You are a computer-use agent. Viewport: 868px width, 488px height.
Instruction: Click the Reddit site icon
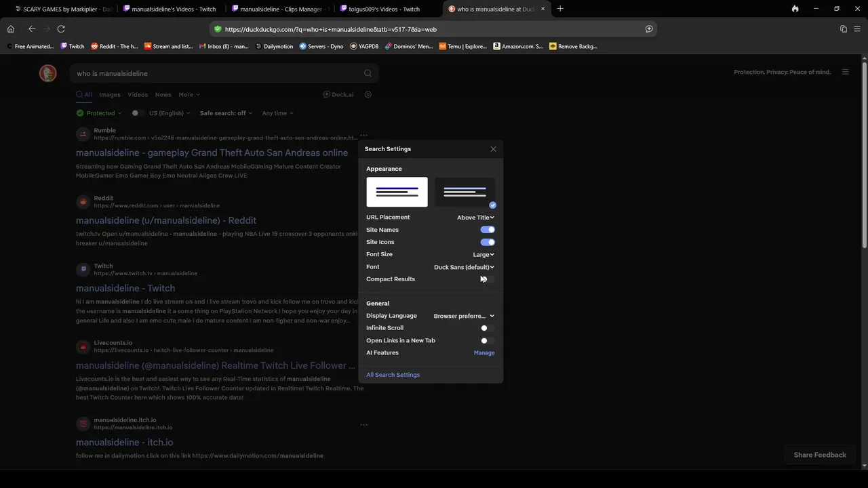(83, 202)
